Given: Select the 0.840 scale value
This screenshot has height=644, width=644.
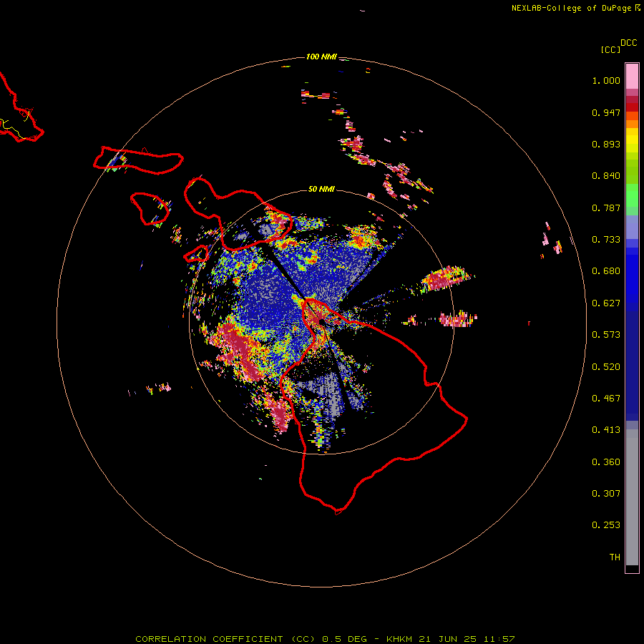Looking at the screenshot, I should point(606,176).
